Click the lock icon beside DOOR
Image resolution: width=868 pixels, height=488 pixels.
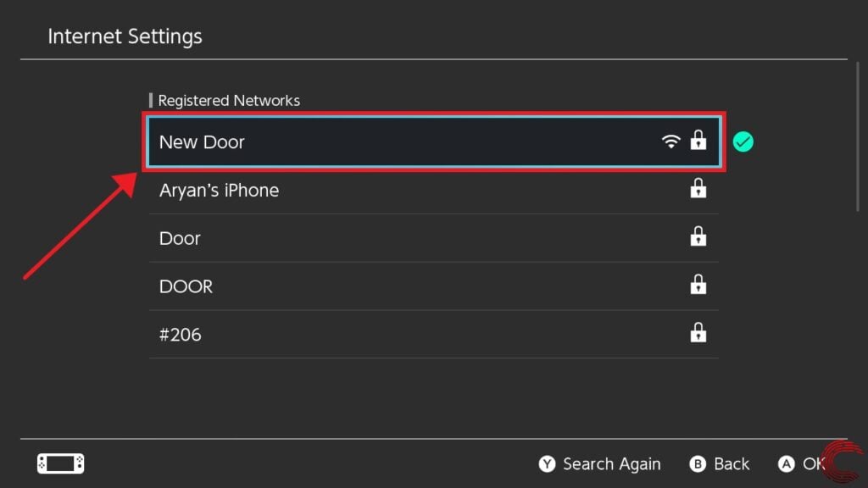(698, 285)
